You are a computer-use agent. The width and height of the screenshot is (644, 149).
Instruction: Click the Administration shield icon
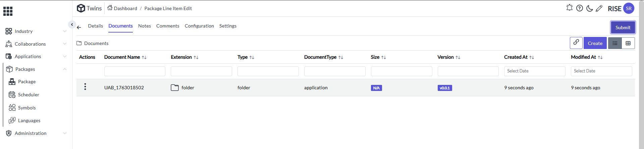tap(9, 133)
